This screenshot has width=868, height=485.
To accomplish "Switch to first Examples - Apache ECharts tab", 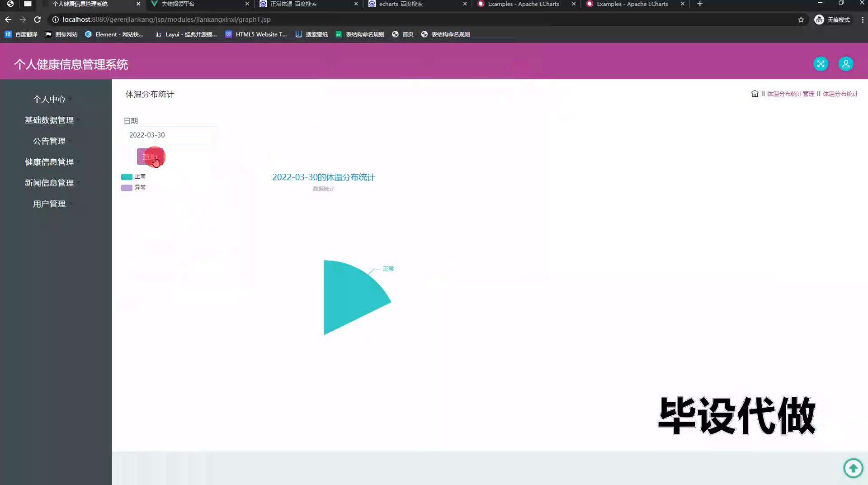I will click(526, 4).
